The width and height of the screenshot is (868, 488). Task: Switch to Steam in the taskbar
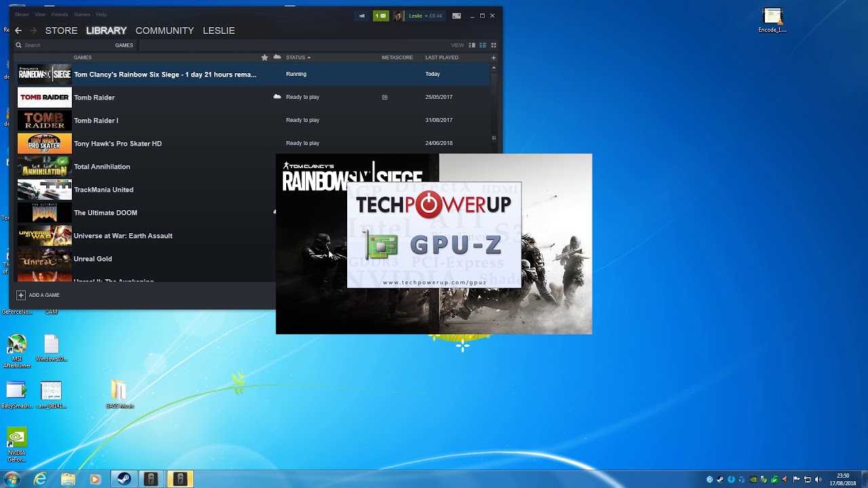click(123, 479)
